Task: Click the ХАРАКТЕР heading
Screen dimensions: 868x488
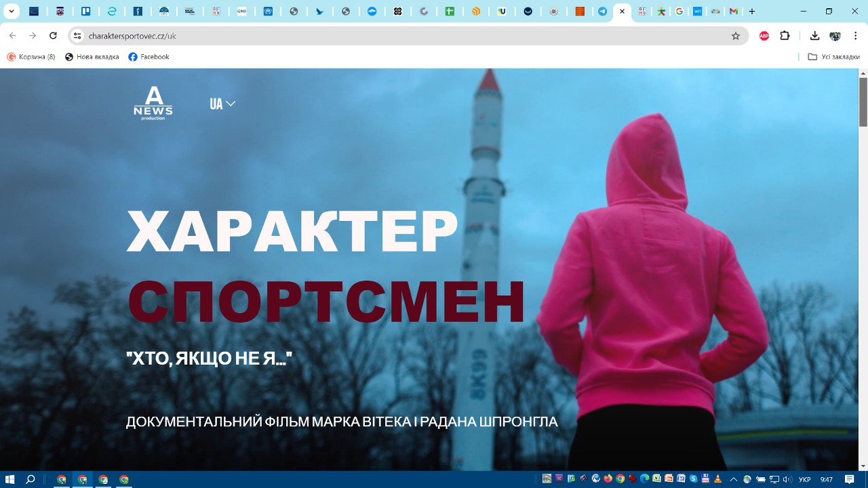Action: (x=292, y=231)
